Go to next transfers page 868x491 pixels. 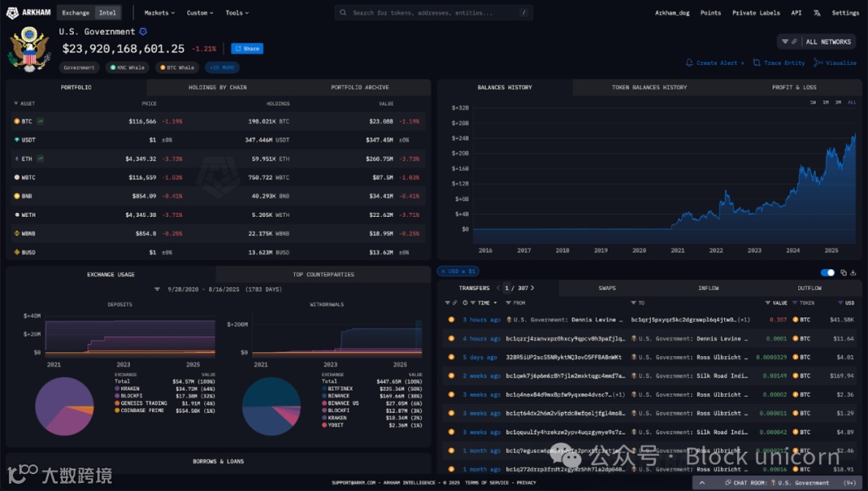coord(533,288)
